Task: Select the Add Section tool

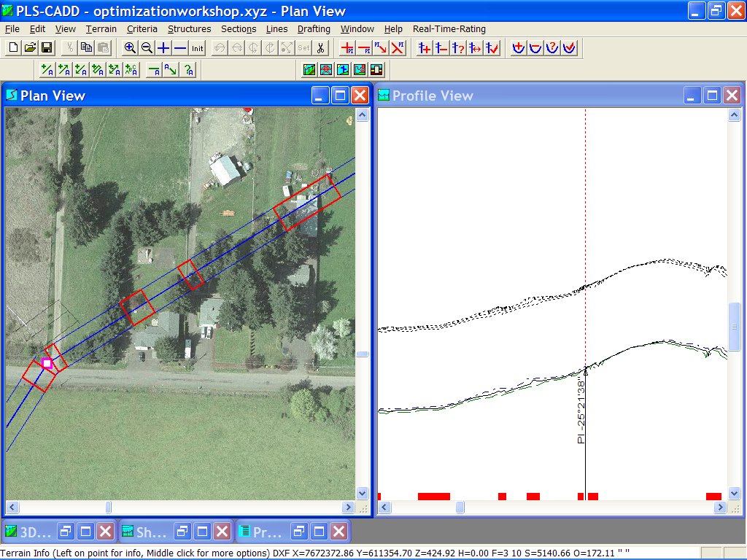Action: [519, 47]
